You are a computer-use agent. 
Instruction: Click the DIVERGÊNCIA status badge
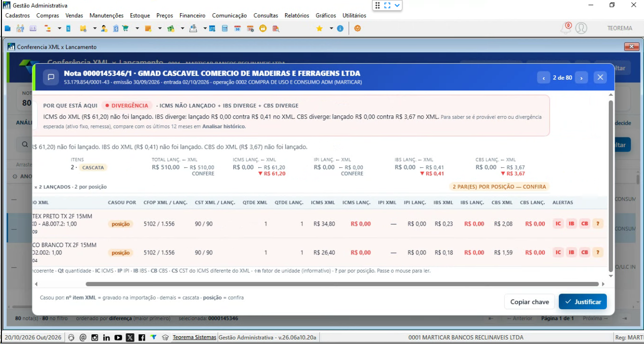[x=127, y=106]
